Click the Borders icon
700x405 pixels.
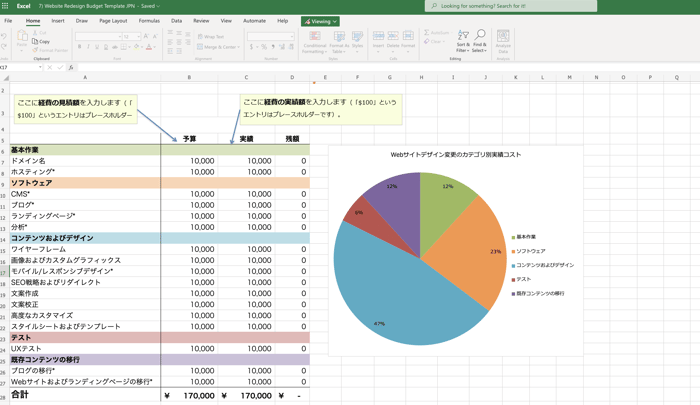coord(124,46)
